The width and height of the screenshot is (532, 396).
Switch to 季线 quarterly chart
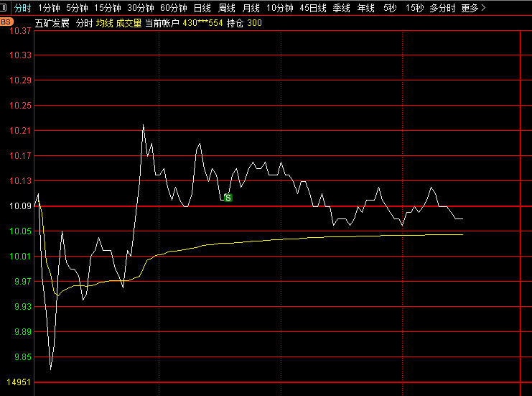coord(341,8)
